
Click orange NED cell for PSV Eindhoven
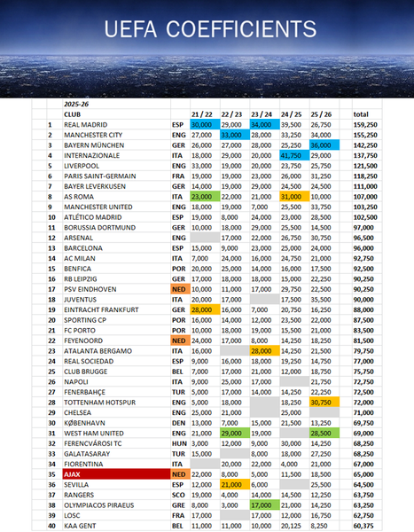point(180,289)
